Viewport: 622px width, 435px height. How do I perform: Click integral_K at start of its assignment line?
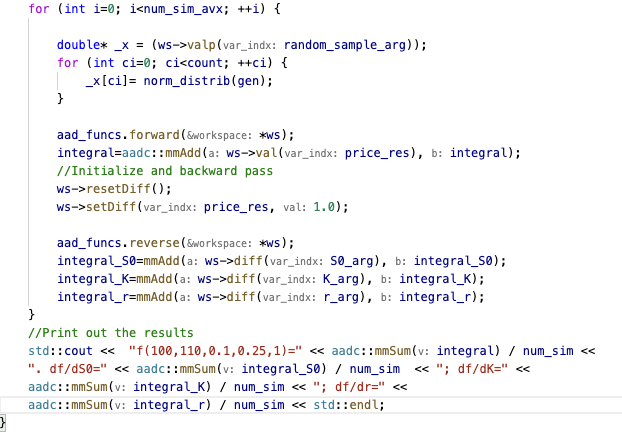coord(93,279)
